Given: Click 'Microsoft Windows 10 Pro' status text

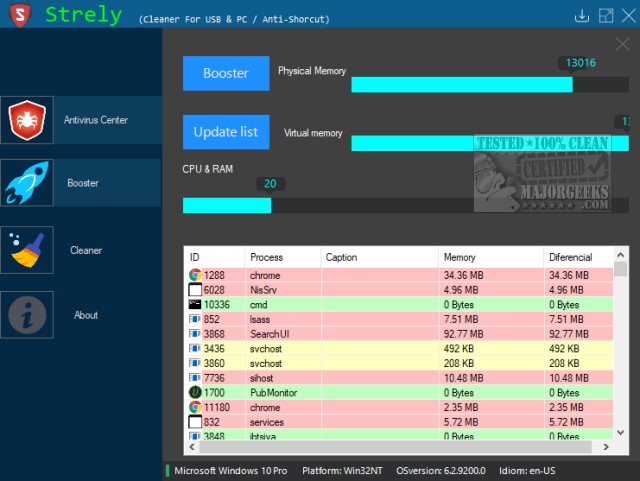Looking at the screenshot, I should tap(231, 471).
